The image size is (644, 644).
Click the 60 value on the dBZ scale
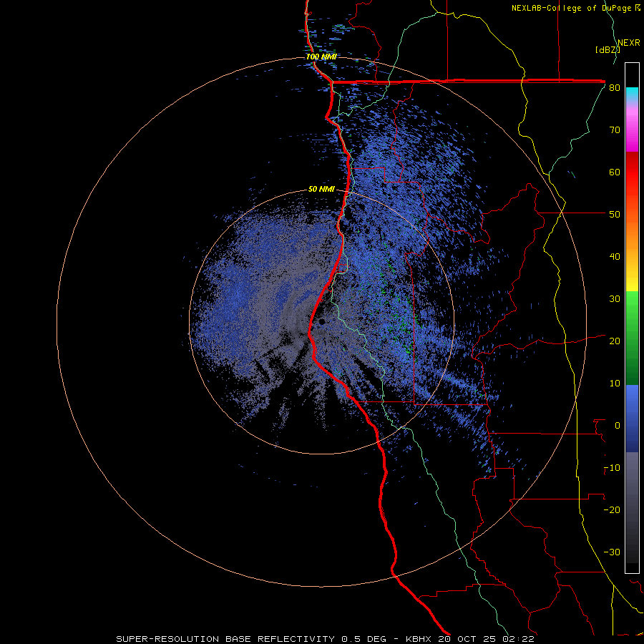615,172
